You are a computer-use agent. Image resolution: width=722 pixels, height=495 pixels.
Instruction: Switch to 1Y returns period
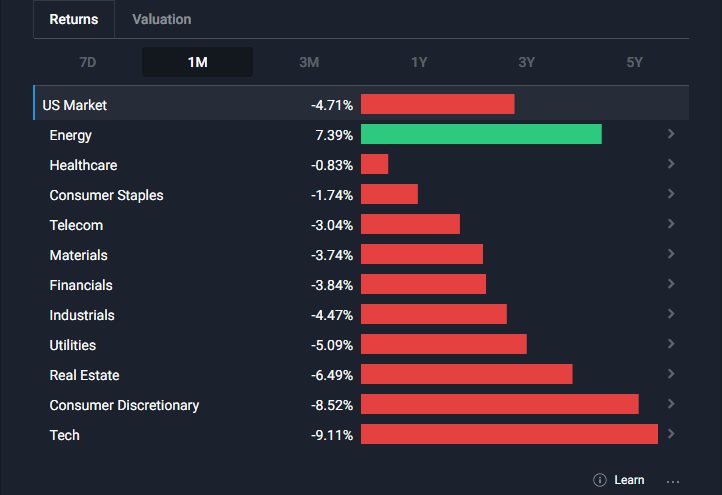(x=419, y=62)
